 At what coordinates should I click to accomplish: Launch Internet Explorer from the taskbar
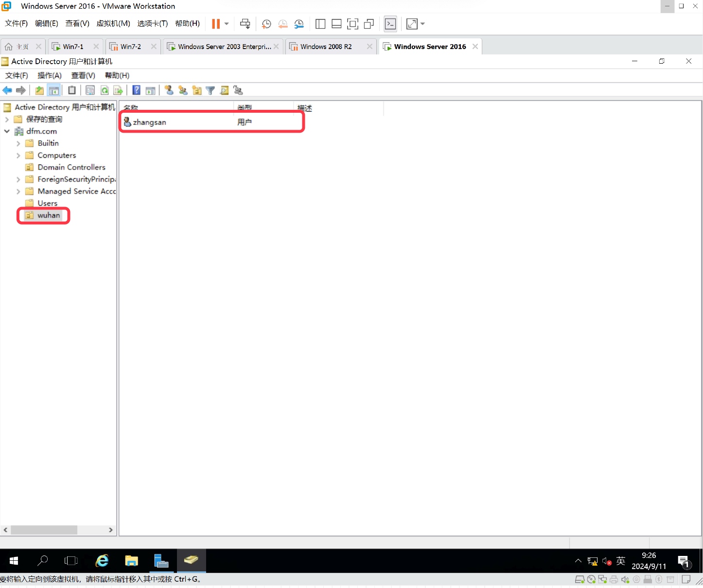pos(102,561)
